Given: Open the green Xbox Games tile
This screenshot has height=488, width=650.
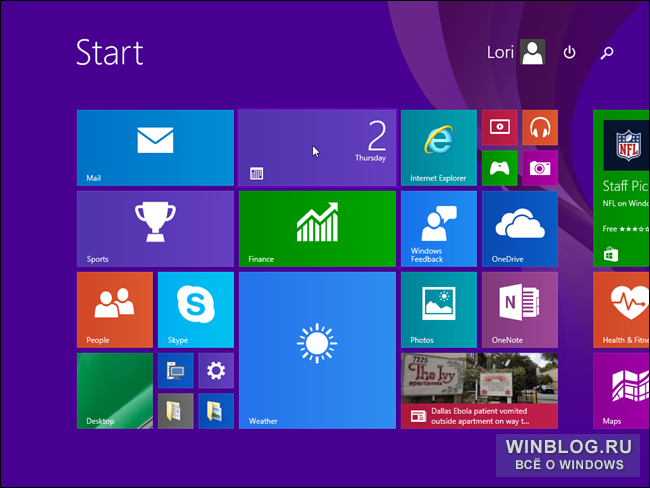Looking at the screenshot, I should click(500, 168).
